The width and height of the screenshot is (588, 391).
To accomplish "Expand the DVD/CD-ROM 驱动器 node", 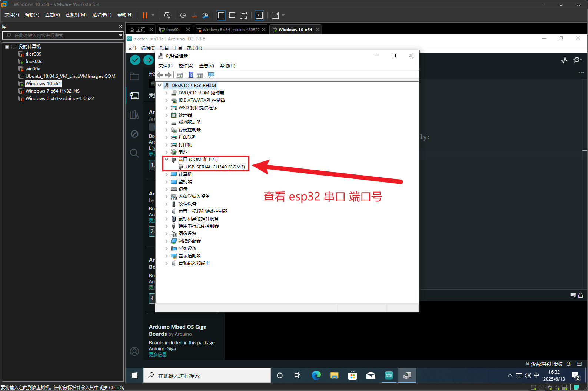I will (x=167, y=93).
